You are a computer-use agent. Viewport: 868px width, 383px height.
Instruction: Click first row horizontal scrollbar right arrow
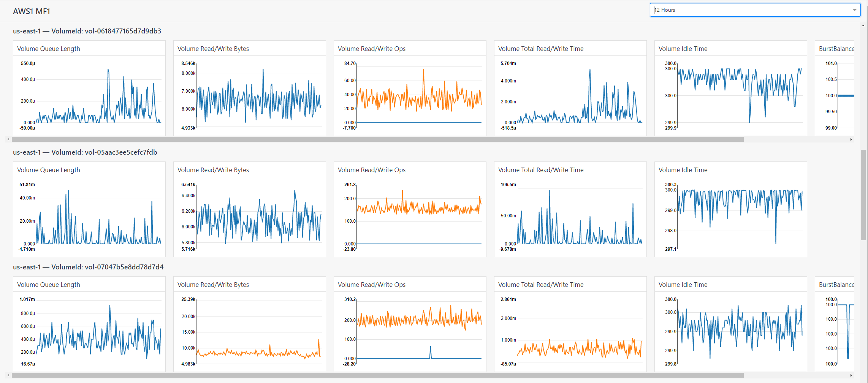point(851,139)
